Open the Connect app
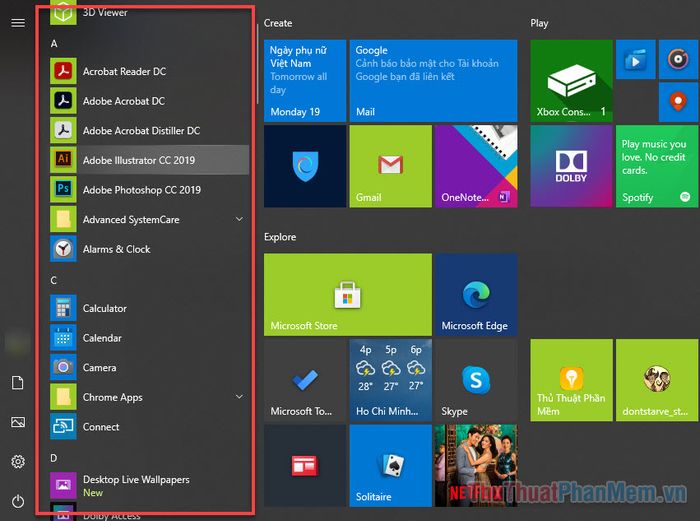 pyautogui.click(x=150, y=426)
